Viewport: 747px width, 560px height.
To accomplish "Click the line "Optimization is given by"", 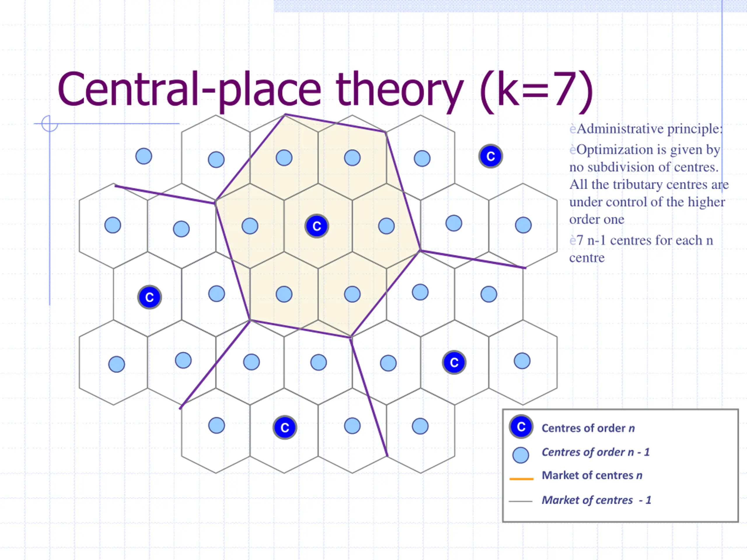I will tap(648, 150).
